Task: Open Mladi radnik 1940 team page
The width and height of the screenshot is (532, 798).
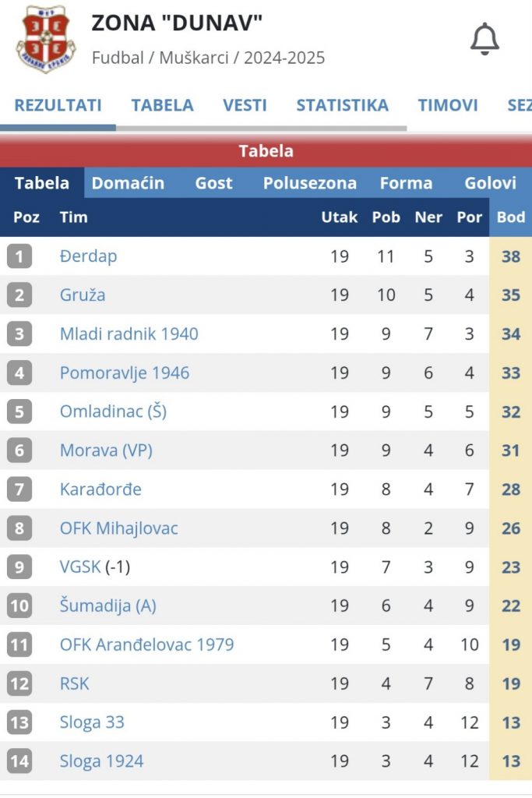Action: coord(129,334)
